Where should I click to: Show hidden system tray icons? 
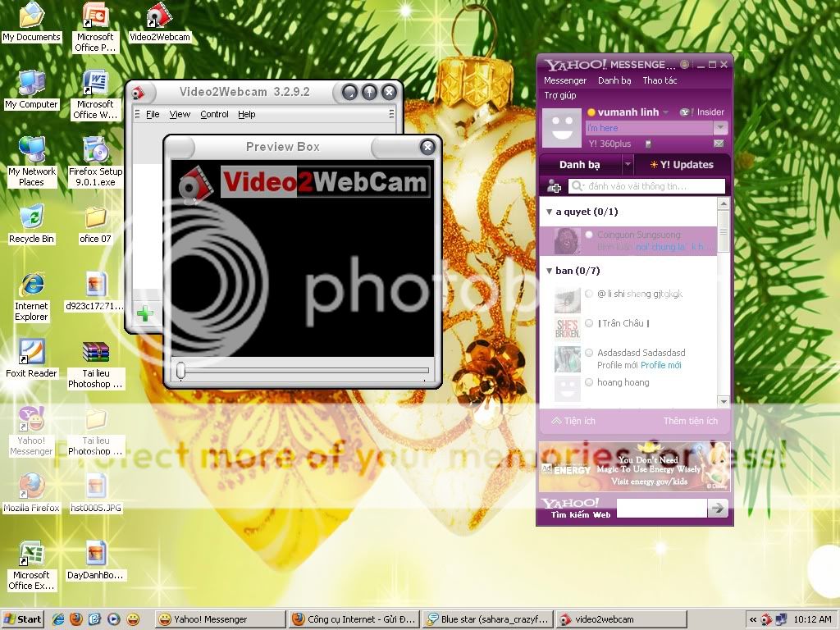point(753,620)
